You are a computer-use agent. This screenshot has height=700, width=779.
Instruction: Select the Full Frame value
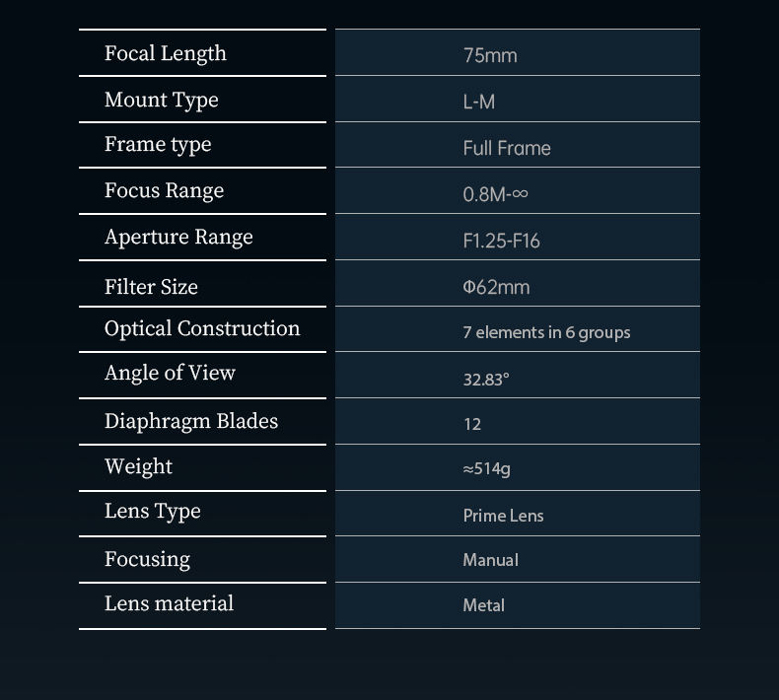click(x=507, y=148)
